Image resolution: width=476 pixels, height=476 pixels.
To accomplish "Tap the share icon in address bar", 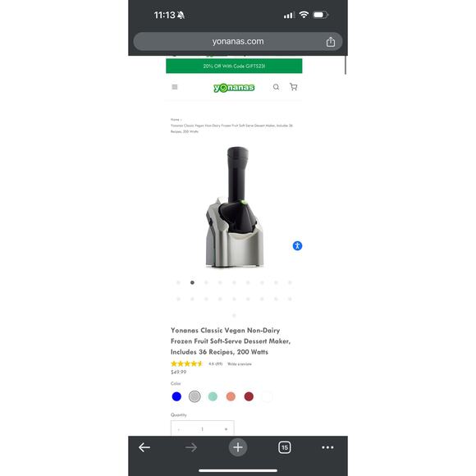I will (x=331, y=42).
